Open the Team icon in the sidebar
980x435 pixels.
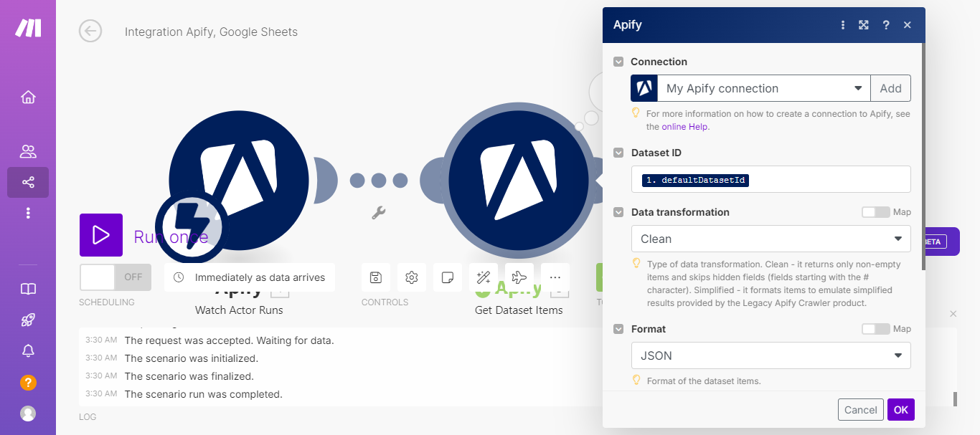[x=28, y=151]
